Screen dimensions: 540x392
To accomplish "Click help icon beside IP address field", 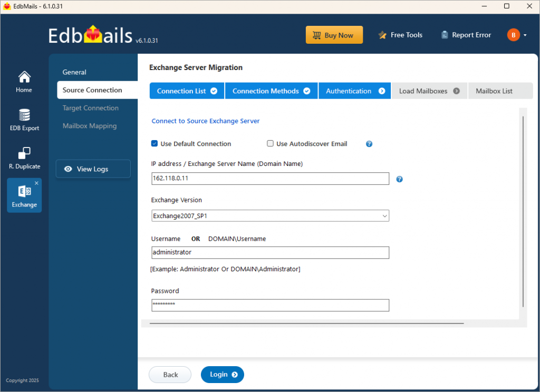I will (x=400, y=179).
